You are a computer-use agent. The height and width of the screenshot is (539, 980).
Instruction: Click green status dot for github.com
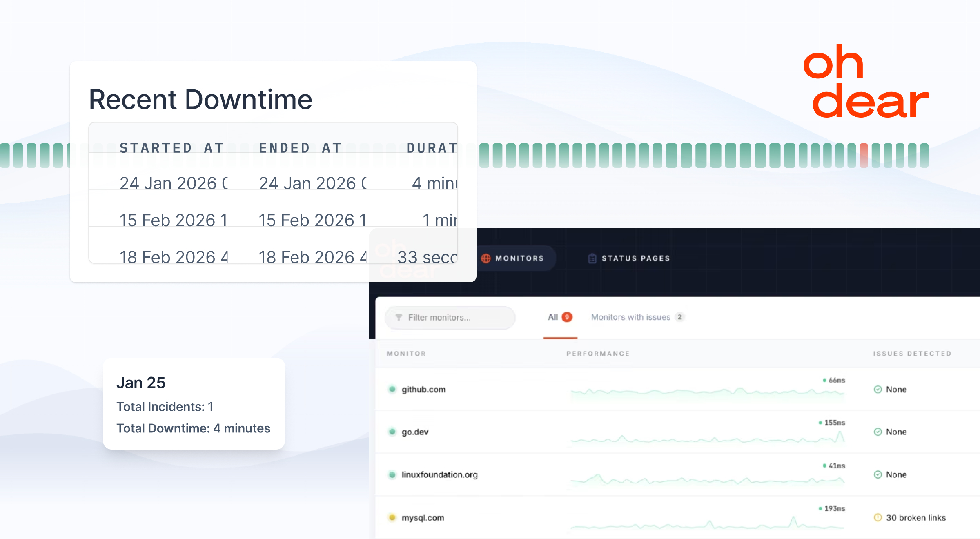(x=392, y=389)
